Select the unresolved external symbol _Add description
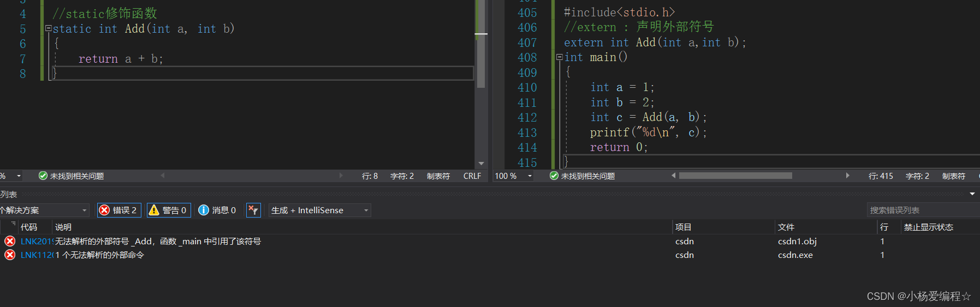This screenshot has width=980, height=307. [x=158, y=241]
